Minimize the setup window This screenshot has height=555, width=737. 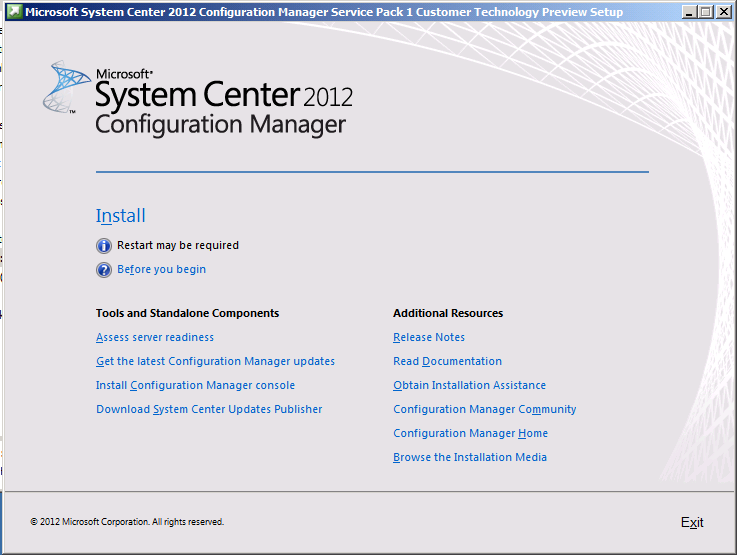[689, 12]
